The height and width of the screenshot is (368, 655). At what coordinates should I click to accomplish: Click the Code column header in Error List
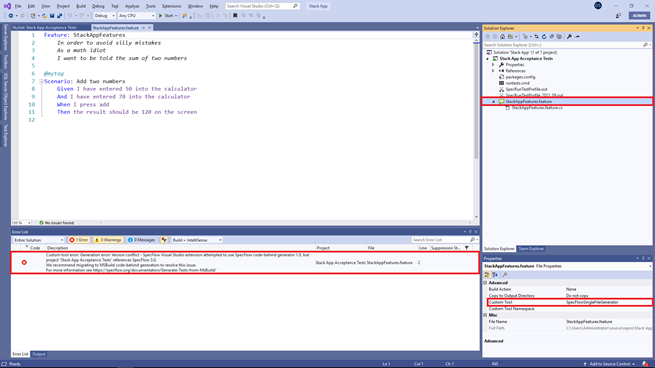point(35,248)
